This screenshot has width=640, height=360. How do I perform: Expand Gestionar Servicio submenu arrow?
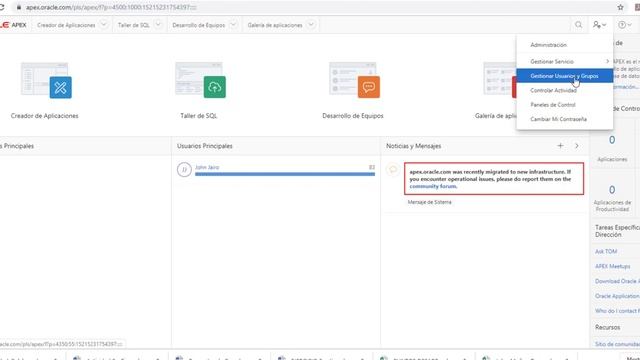607,61
